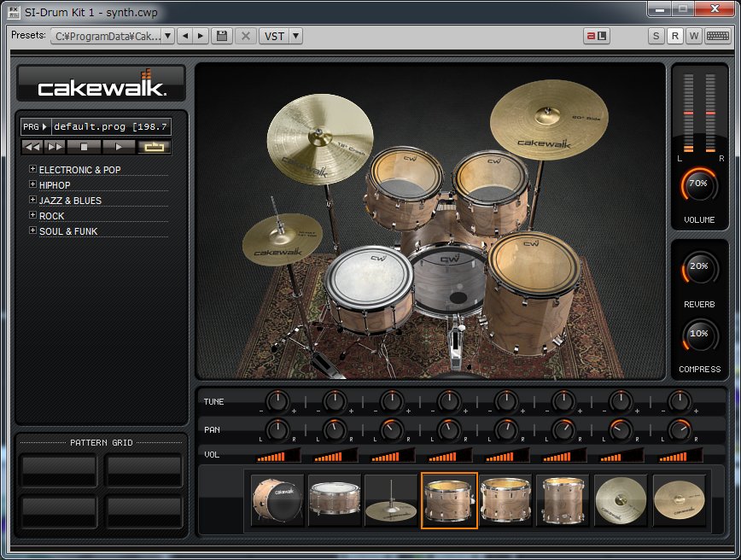Toggle the aL automation indicator button
The height and width of the screenshot is (560, 741).
pos(597,36)
